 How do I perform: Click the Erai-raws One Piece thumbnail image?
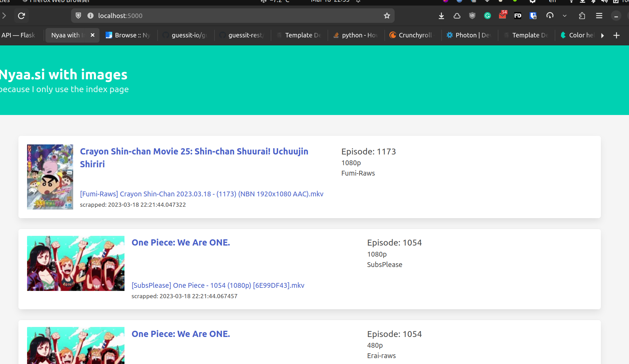coord(76,345)
